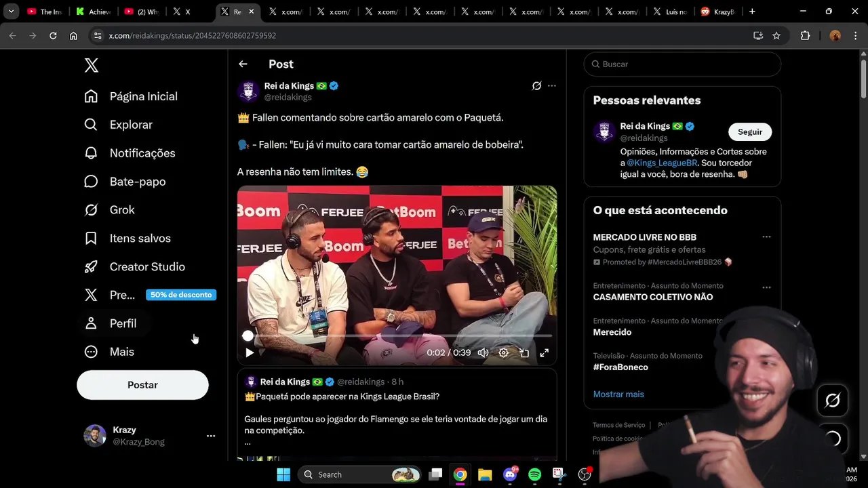Click the browser Back arrow

pos(12,36)
